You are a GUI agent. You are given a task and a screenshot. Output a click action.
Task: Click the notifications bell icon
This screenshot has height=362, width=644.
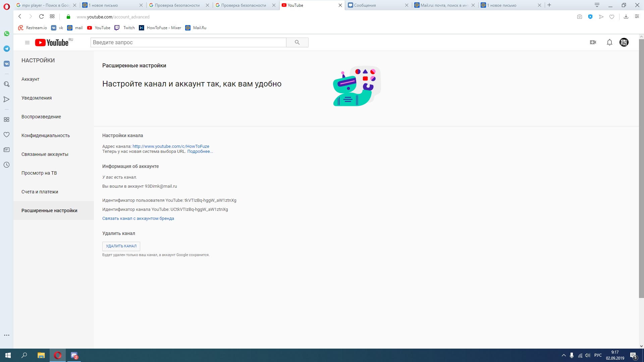(609, 42)
